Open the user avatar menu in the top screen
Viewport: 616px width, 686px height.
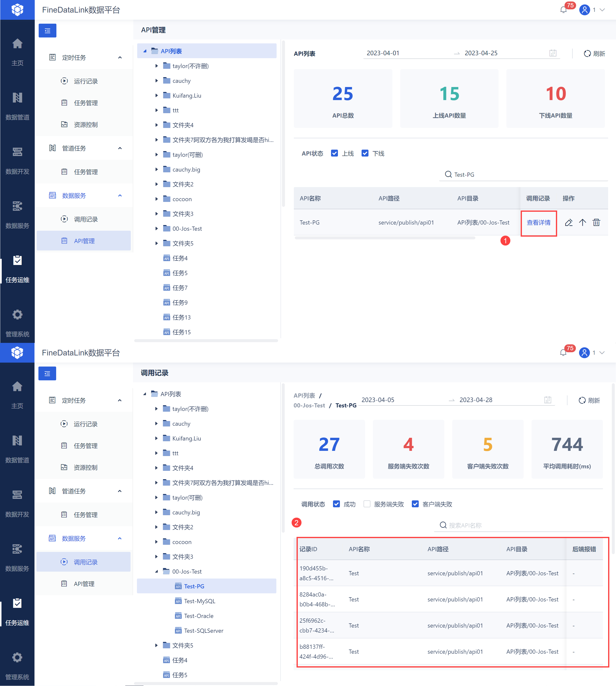click(584, 10)
